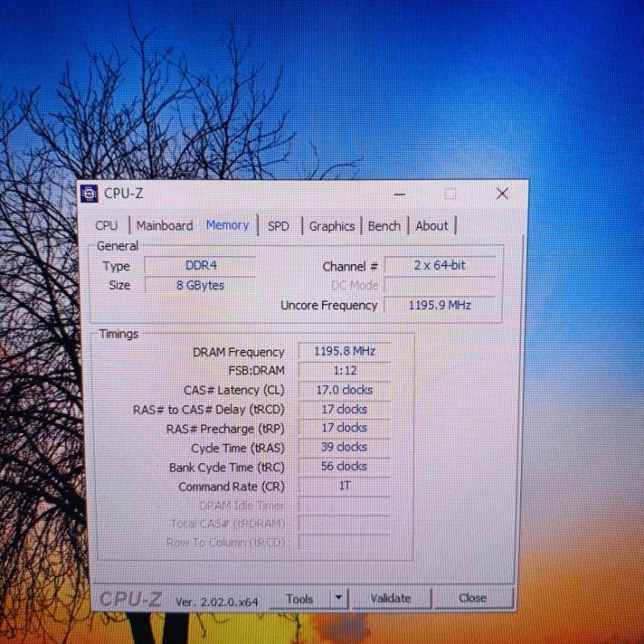The width and height of the screenshot is (644, 644).
Task: Click the Uncore Frequency label
Action: pyautogui.click(x=328, y=305)
